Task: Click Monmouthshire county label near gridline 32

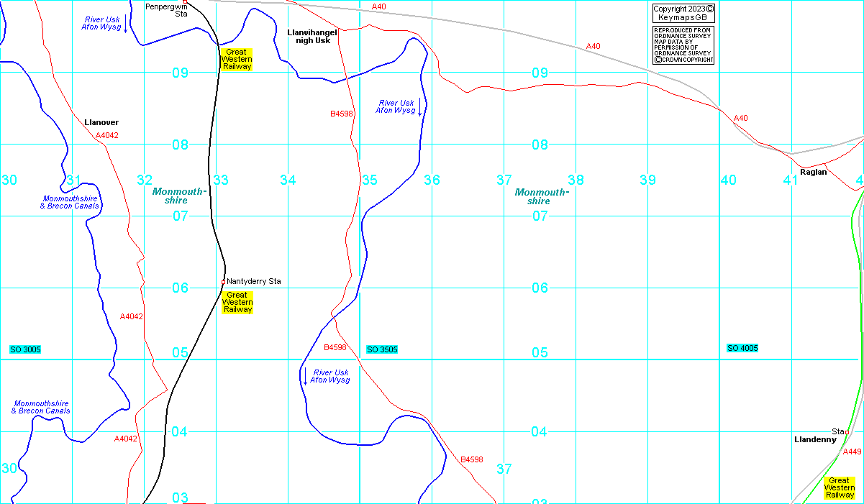Action: pyautogui.click(x=179, y=196)
